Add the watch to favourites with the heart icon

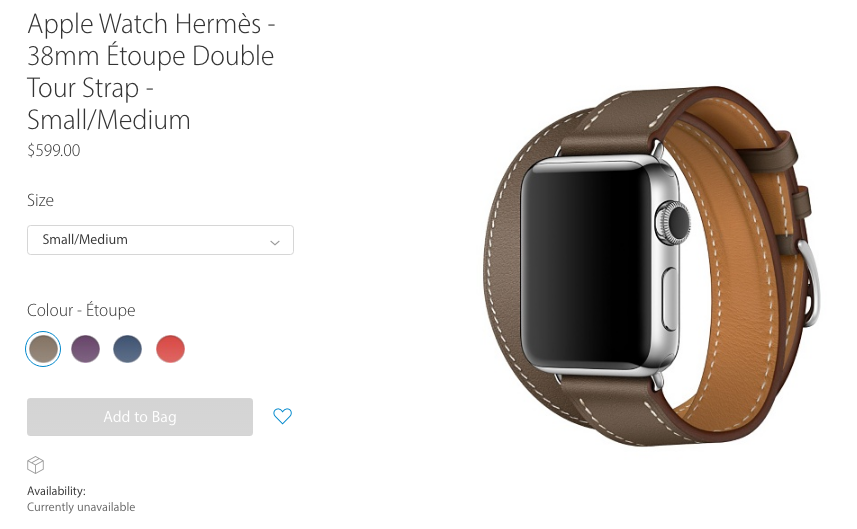(283, 416)
